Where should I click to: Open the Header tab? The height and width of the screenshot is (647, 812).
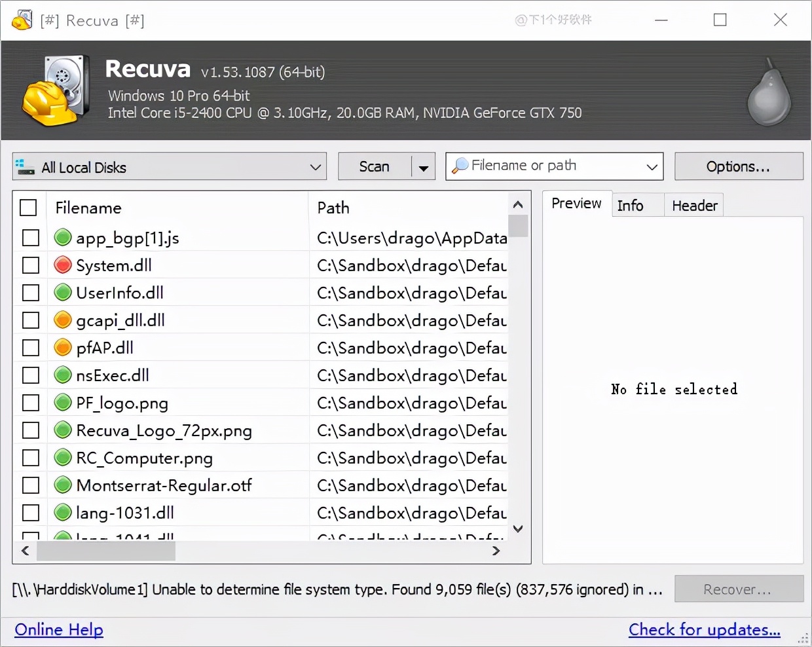[694, 206]
